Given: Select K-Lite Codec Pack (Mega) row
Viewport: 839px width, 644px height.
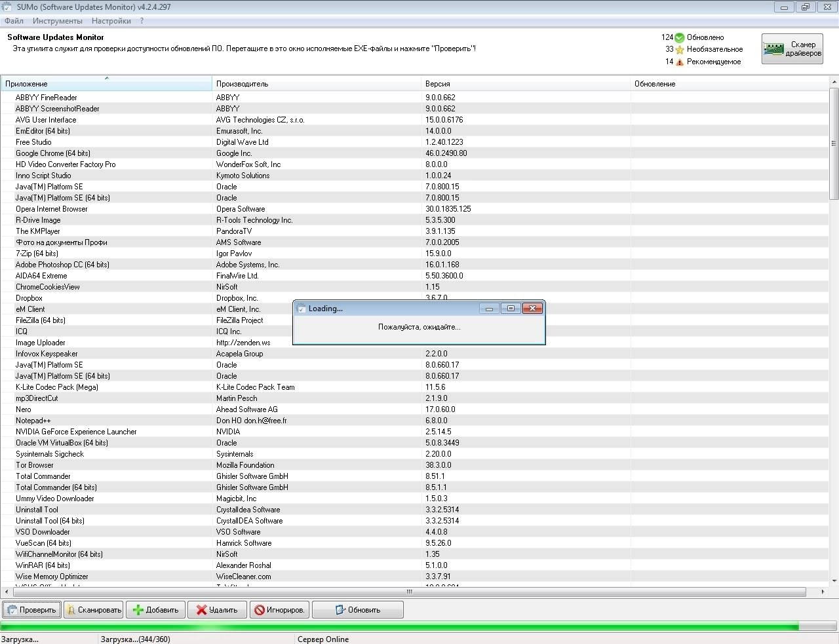Looking at the screenshot, I should coord(414,387).
